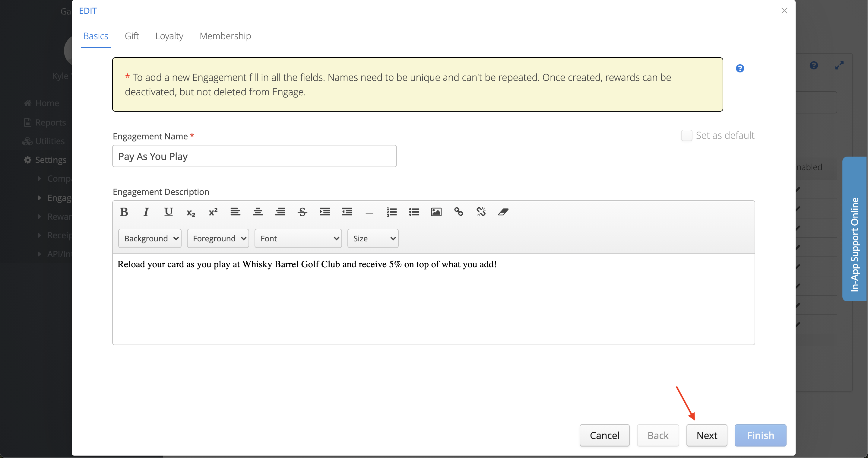Click the Engagement Name input field
The height and width of the screenshot is (458, 868).
tap(255, 156)
